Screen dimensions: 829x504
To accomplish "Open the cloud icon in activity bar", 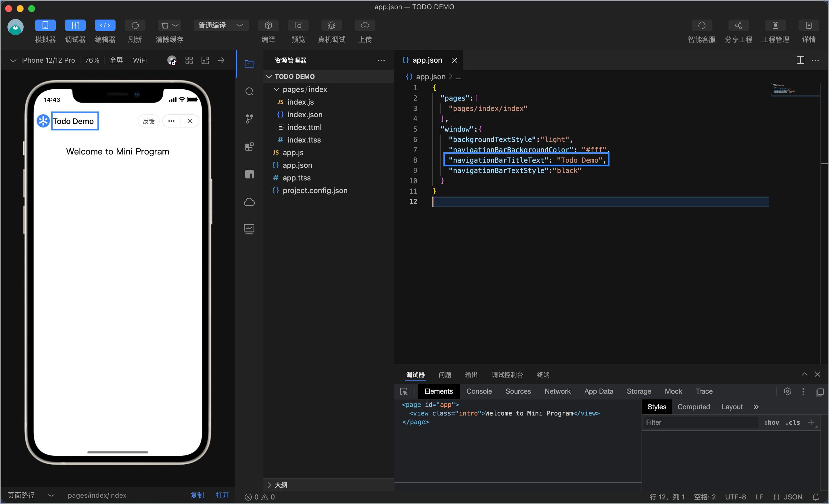I will [249, 202].
